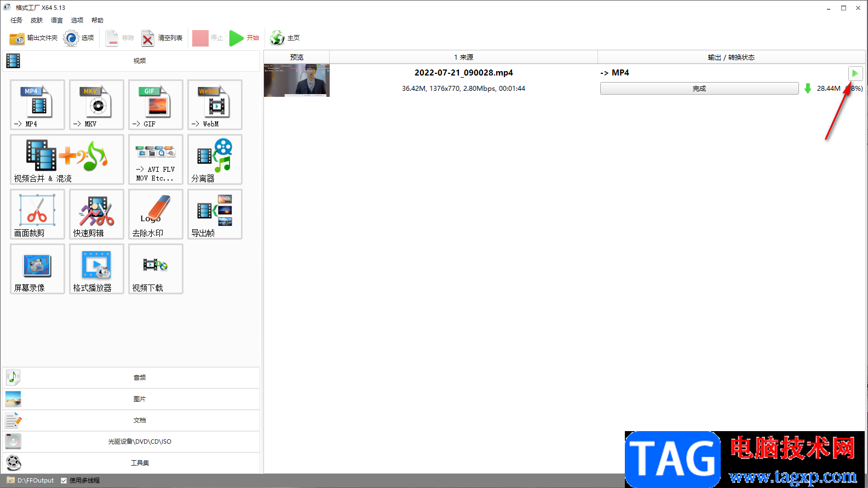
Task: Open the 导出帧 export frames tool
Action: (x=215, y=214)
